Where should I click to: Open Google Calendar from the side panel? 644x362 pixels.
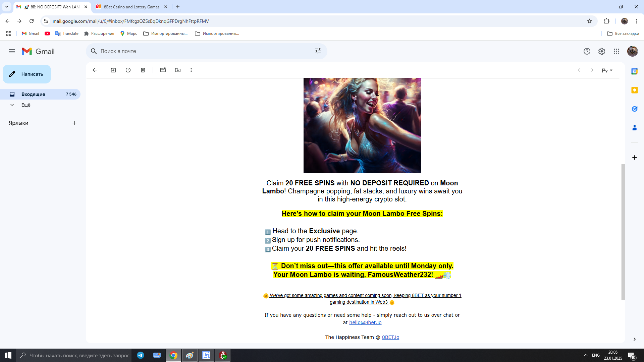pyautogui.click(x=634, y=71)
